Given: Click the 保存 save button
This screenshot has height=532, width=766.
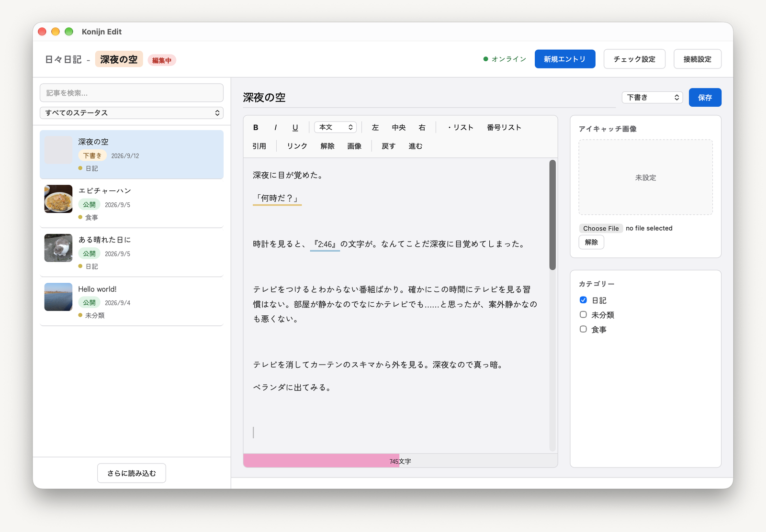Looking at the screenshot, I should coord(705,98).
